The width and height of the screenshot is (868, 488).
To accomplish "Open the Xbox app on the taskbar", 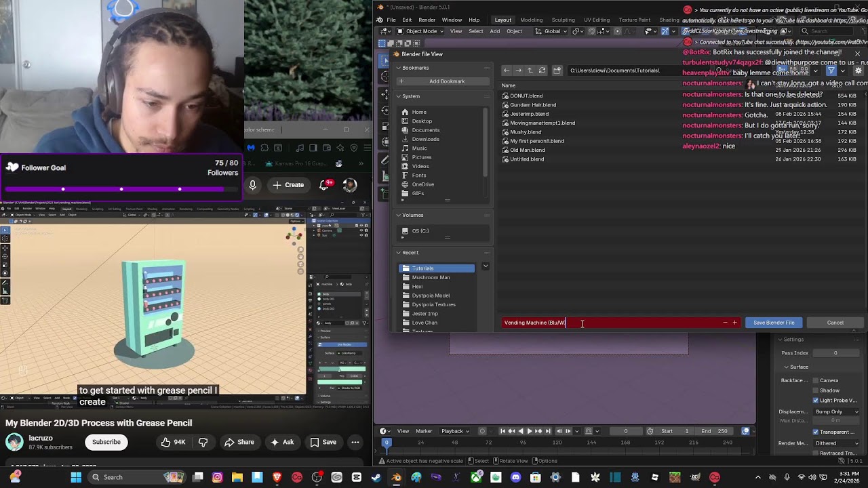I will (476, 477).
